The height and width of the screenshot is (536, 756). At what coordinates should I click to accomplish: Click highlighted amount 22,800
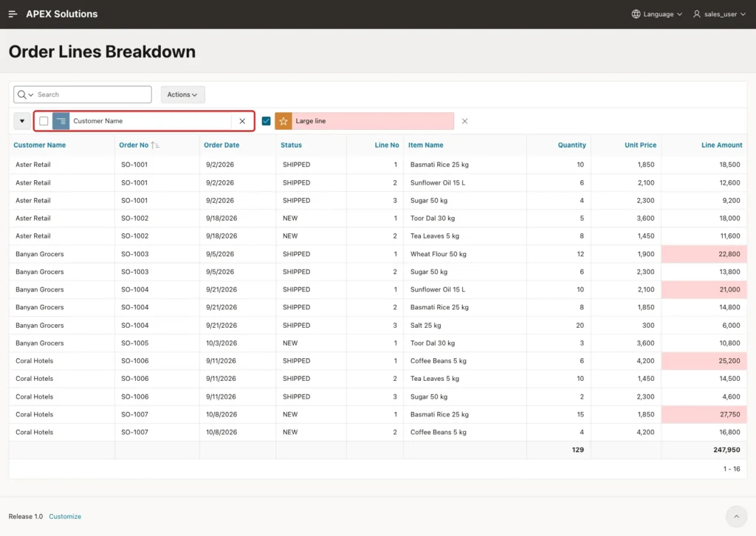[x=704, y=254]
